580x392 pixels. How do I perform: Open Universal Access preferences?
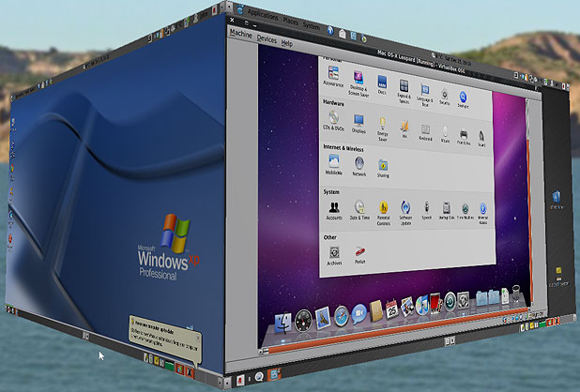pos(482,214)
